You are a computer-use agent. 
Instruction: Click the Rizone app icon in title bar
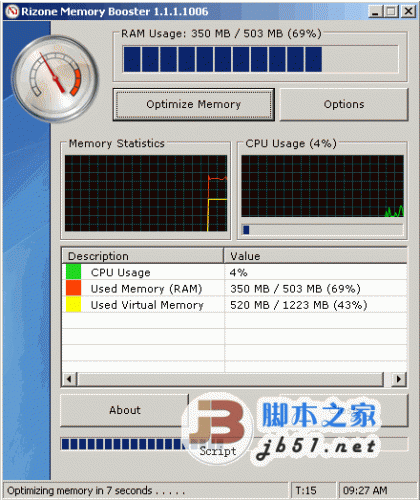click(x=12, y=12)
